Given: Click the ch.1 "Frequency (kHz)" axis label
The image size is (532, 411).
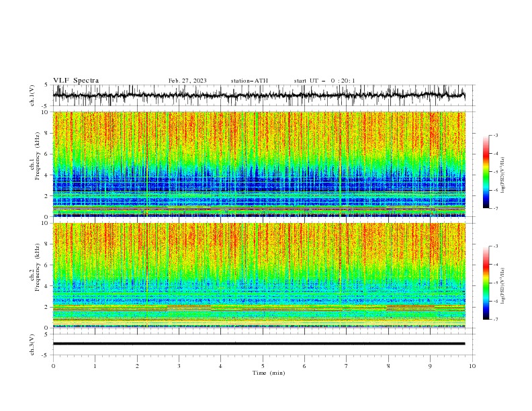Looking at the screenshot, I should [37, 156].
